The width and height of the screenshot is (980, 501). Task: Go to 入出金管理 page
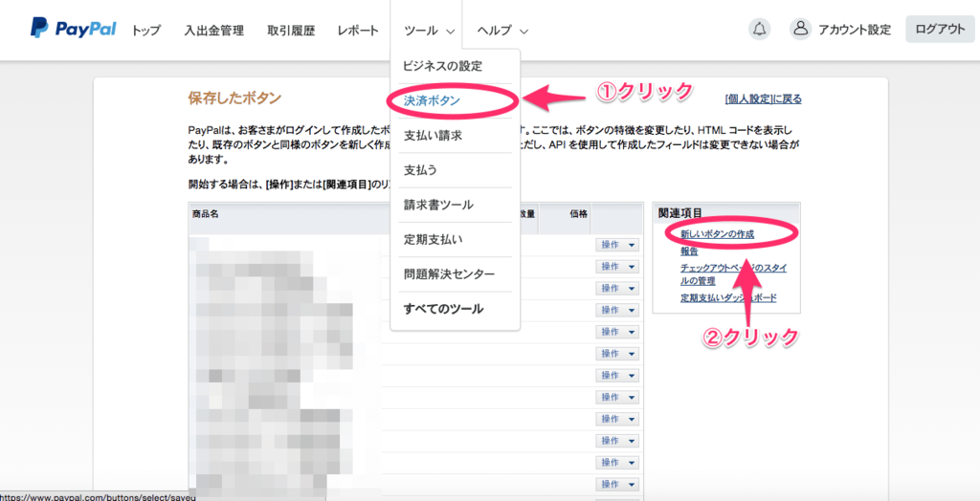click(x=213, y=30)
